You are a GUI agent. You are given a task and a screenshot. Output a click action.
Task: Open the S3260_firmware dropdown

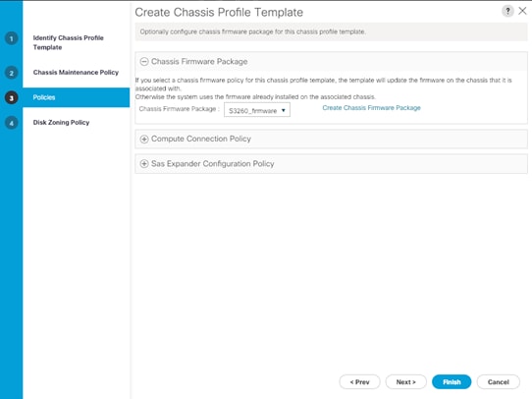click(257, 110)
